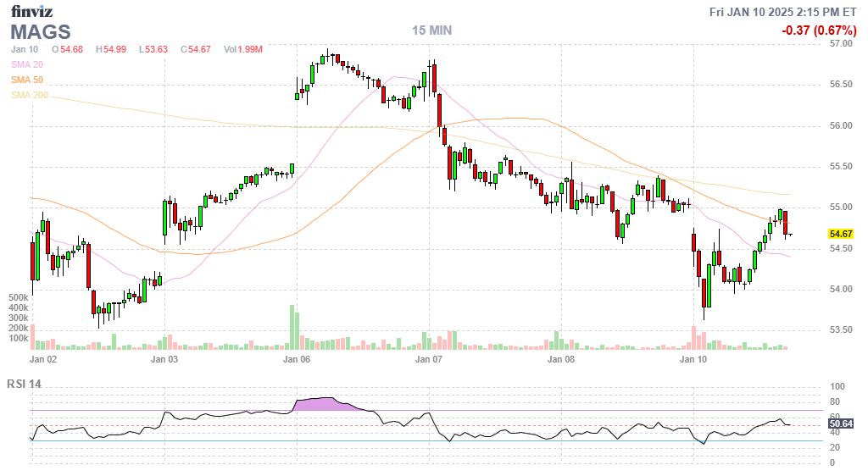Toggle the SMA 200 legend label
The height and width of the screenshot is (476, 868).
click(x=30, y=95)
